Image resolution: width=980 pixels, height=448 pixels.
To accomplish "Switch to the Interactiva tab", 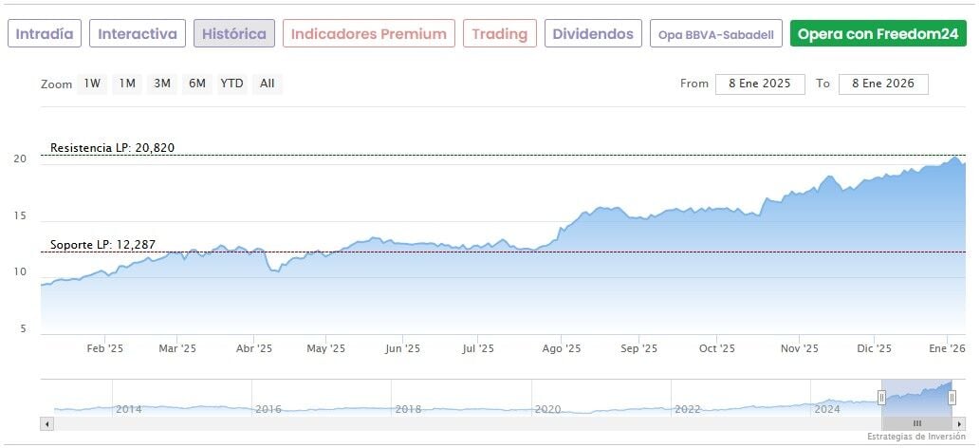I will click(138, 34).
